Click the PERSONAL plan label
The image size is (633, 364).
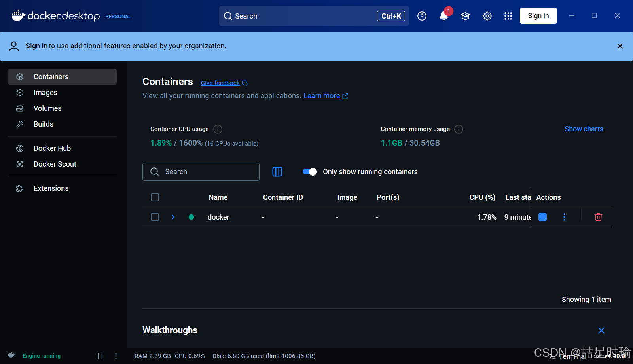pyautogui.click(x=118, y=17)
